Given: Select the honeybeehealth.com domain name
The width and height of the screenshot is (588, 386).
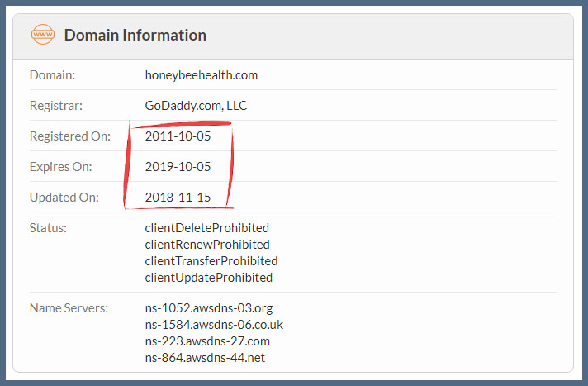Looking at the screenshot, I should (x=201, y=75).
